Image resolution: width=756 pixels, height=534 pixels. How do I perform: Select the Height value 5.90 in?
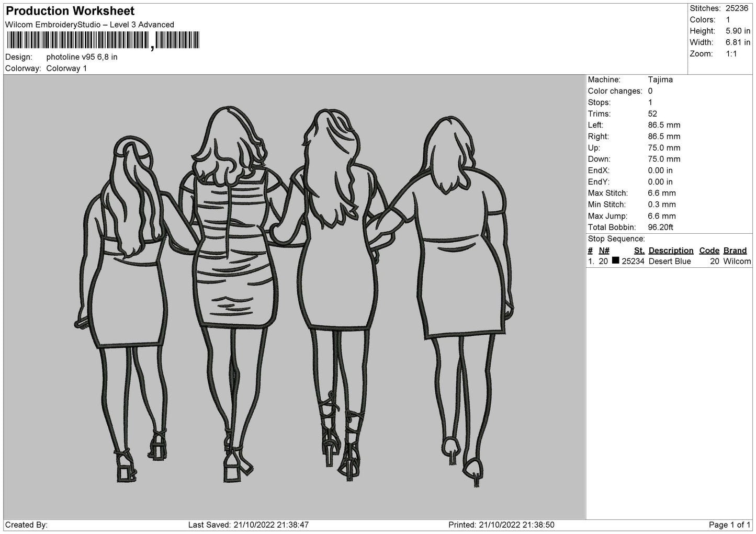click(x=738, y=31)
